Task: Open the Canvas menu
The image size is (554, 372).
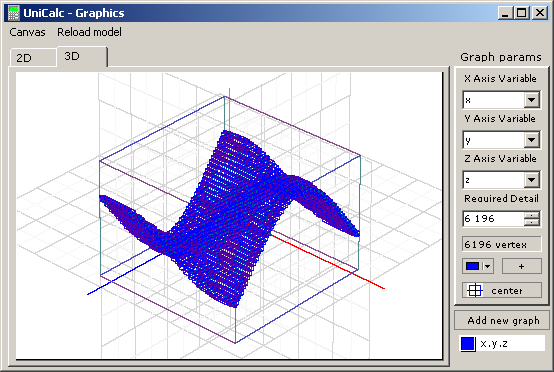Action: click(27, 32)
